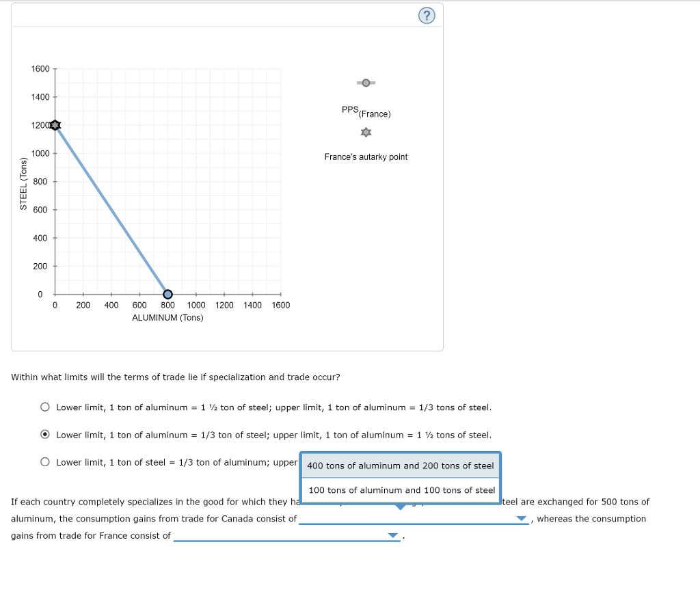700x607 pixels.
Task: Open the dropdown for France's consumption gains
Action: [x=392, y=535]
